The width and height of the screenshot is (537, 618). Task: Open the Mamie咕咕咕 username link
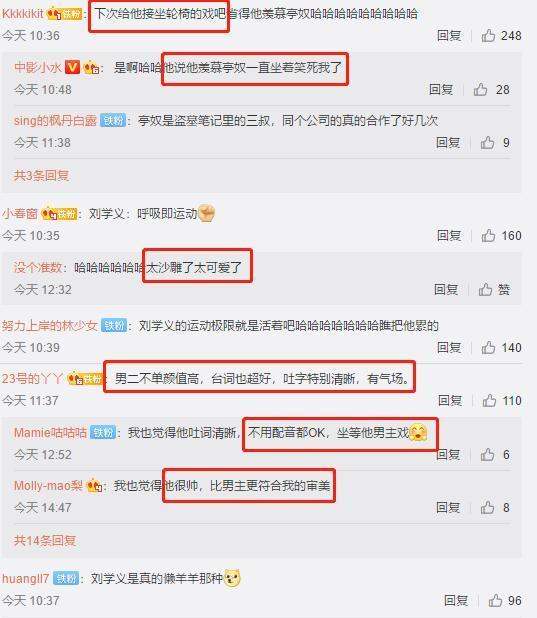click(50, 433)
